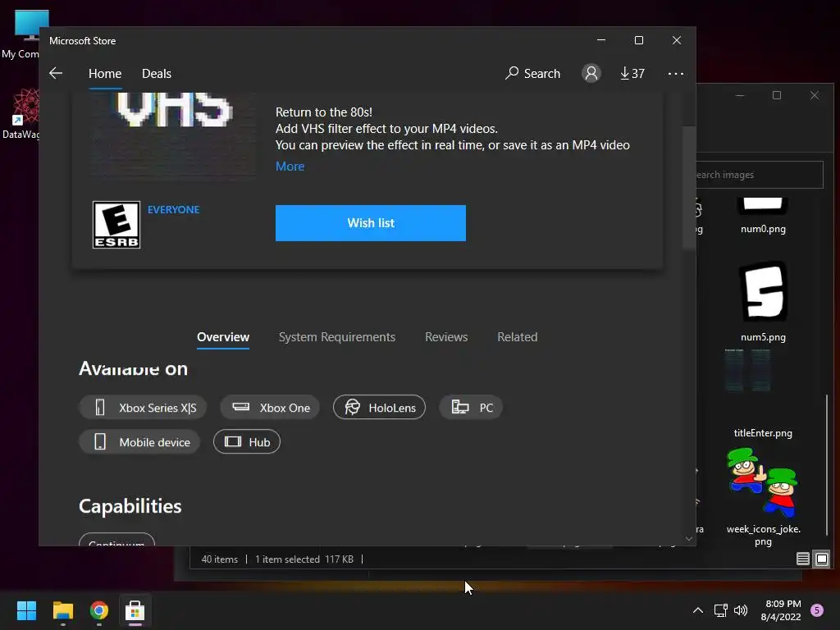Click '1 item selected 117 KB' status

(304, 559)
